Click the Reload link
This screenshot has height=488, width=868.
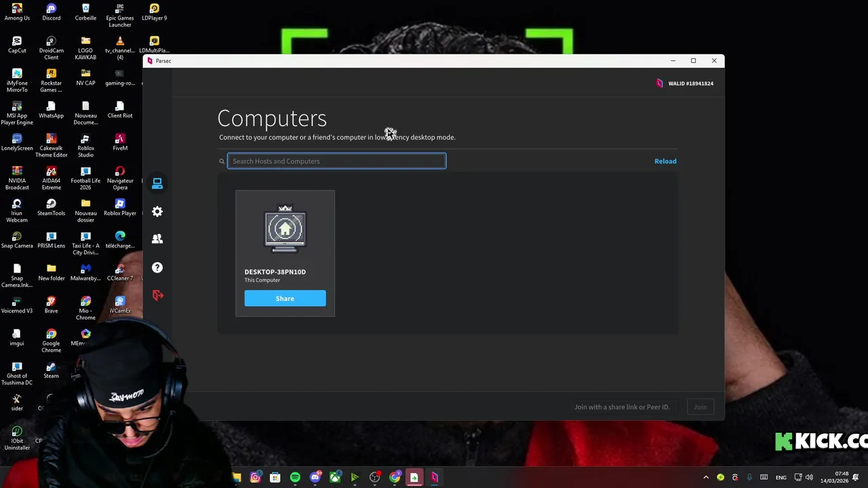click(x=665, y=161)
